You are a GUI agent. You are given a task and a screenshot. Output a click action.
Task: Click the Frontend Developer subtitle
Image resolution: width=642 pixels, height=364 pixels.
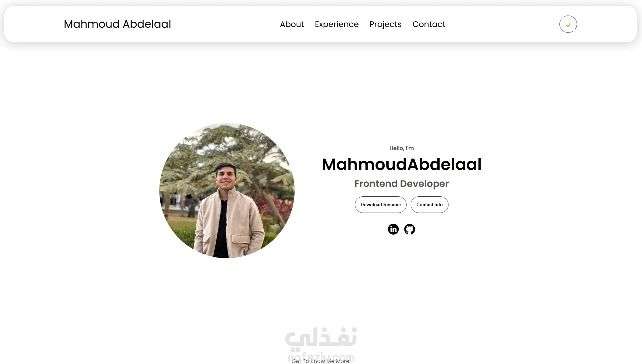click(x=402, y=184)
